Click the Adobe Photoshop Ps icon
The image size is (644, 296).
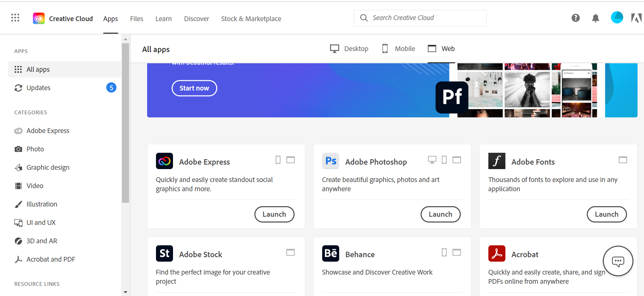(x=331, y=161)
